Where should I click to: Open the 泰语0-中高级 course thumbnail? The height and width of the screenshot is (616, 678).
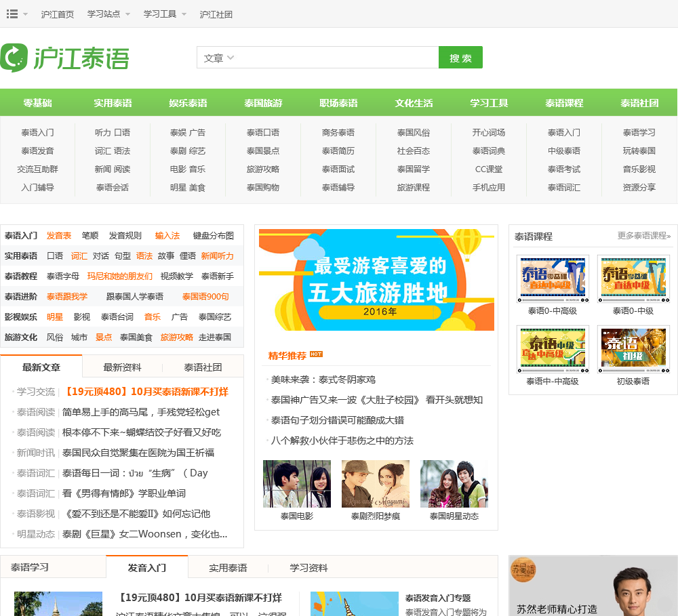[552, 279]
